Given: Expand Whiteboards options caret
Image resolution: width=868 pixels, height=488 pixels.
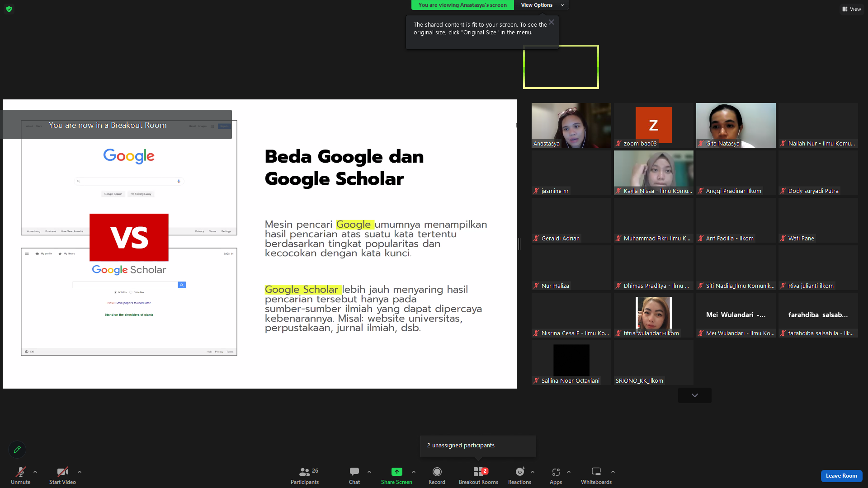Looking at the screenshot, I should 613,472.
